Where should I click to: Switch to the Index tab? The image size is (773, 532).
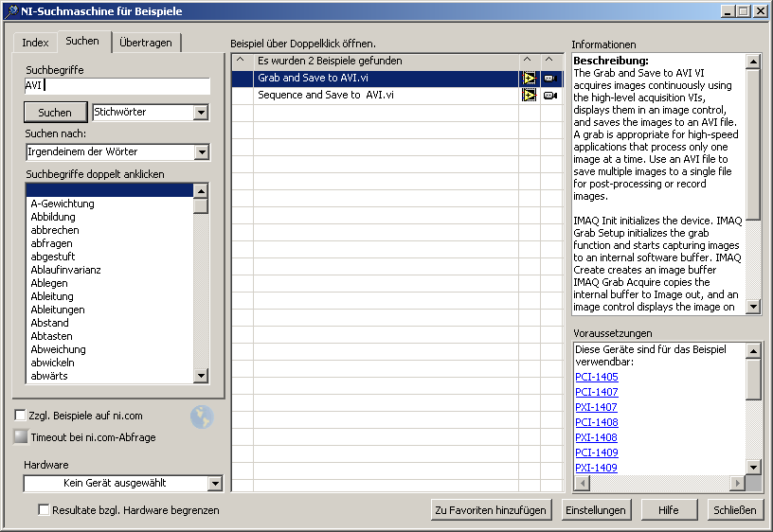[x=35, y=43]
